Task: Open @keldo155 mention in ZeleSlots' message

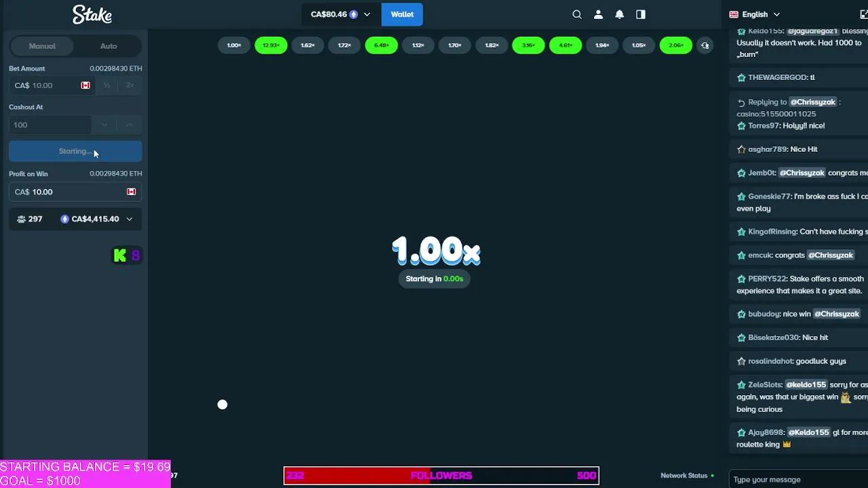Action: [806, 385]
